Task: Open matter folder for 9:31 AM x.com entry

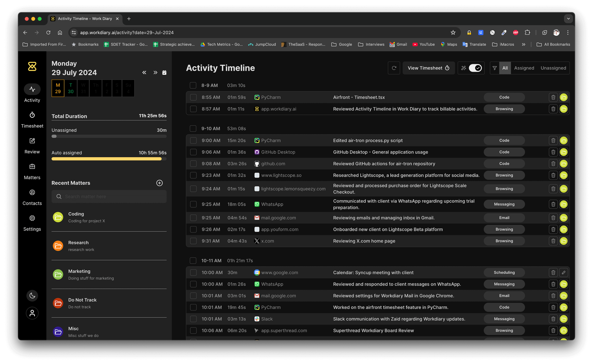Action: click(564, 241)
